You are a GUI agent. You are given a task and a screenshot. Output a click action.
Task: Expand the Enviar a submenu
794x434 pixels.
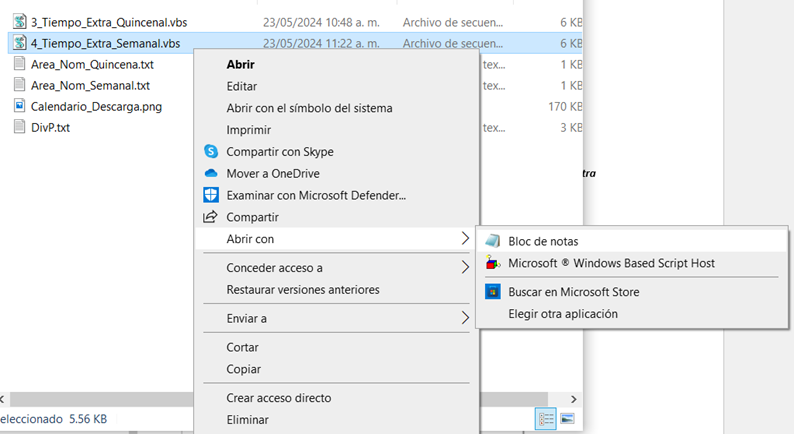pyautogui.click(x=465, y=318)
